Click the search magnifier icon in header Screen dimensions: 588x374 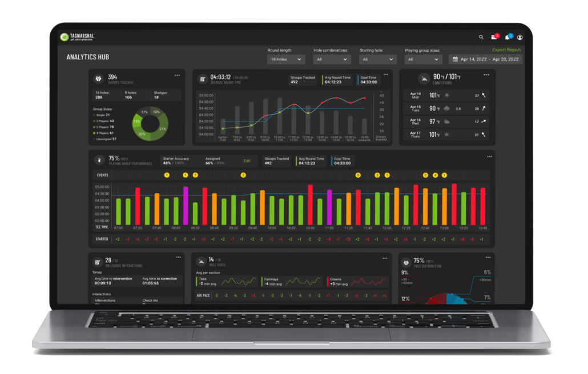click(x=481, y=37)
